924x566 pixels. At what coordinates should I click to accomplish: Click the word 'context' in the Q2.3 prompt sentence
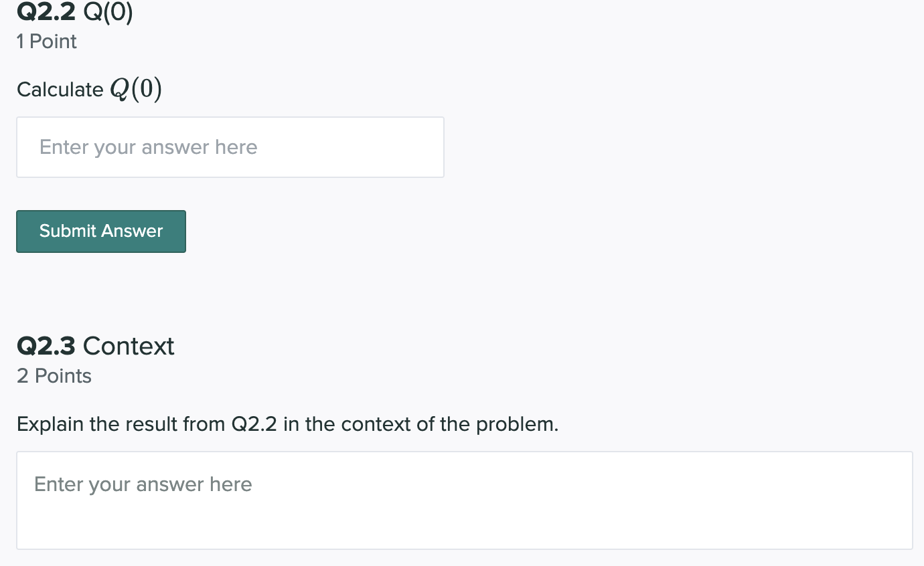click(376, 424)
